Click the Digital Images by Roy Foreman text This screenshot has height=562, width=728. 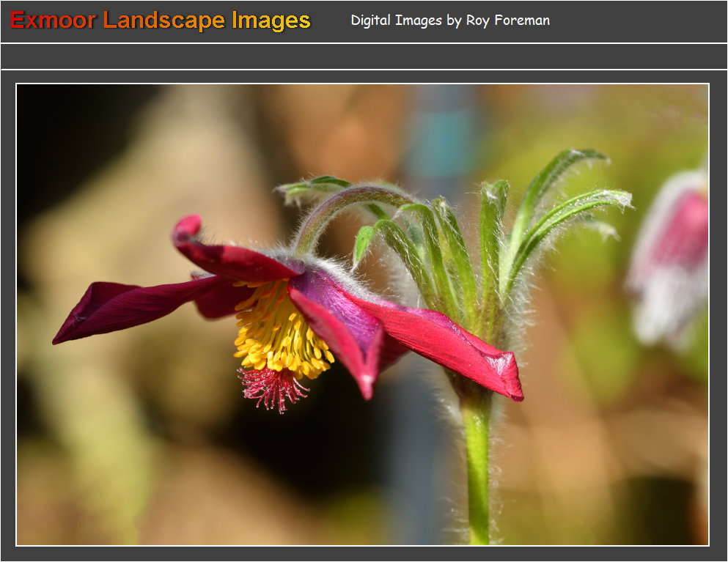449,21
